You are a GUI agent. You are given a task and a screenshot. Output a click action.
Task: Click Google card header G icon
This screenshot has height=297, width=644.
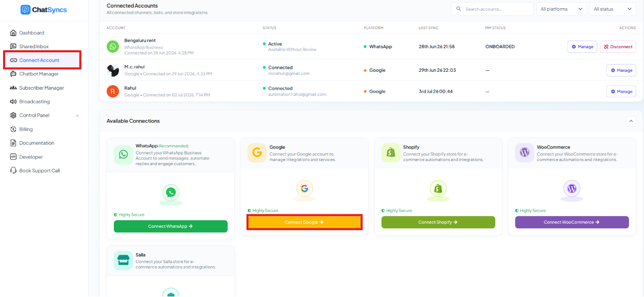257,153
